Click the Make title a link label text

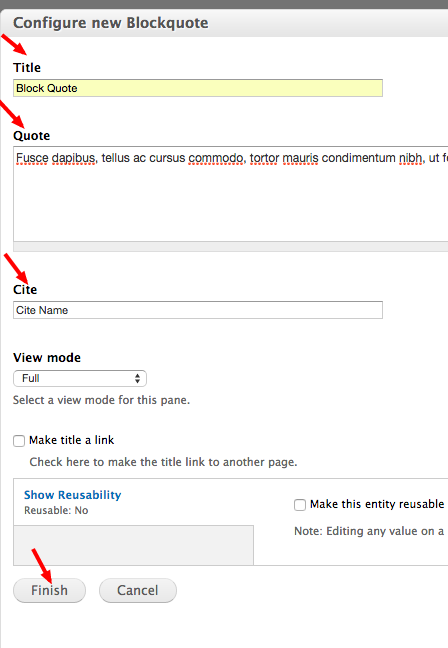pyautogui.click(x=71, y=440)
